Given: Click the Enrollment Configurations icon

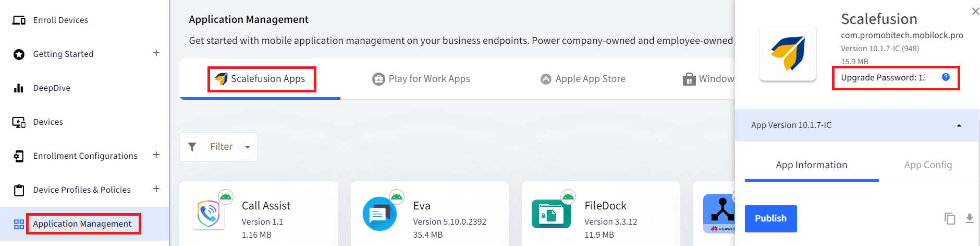Looking at the screenshot, I should 19,156.
